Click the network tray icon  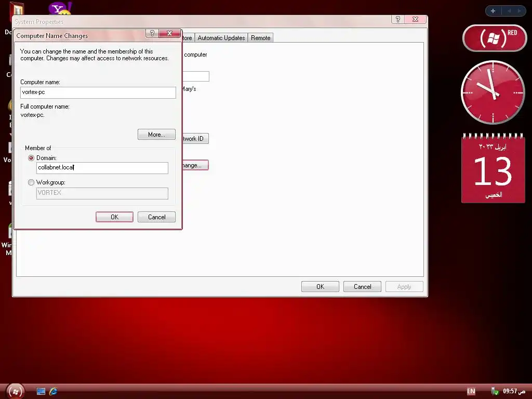[x=495, y=391]
